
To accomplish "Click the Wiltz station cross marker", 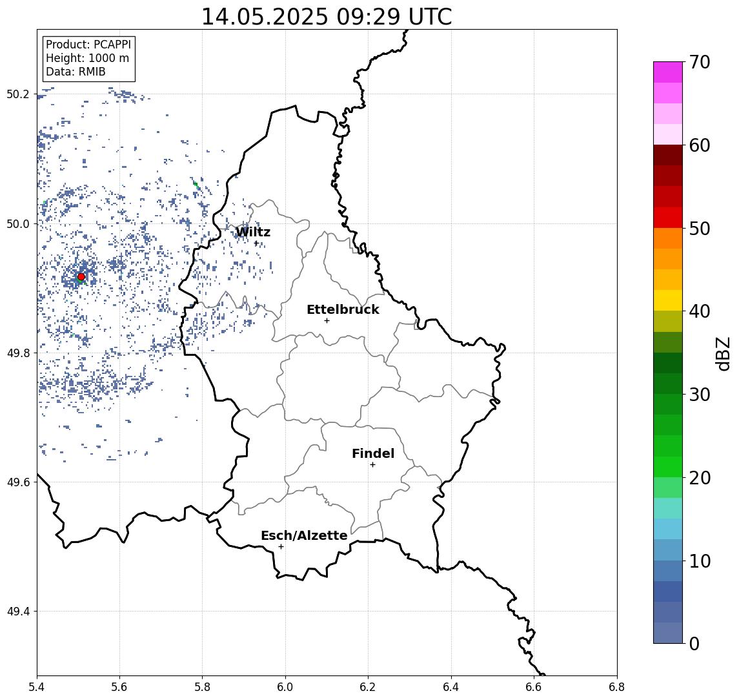I will pos(256,243).
